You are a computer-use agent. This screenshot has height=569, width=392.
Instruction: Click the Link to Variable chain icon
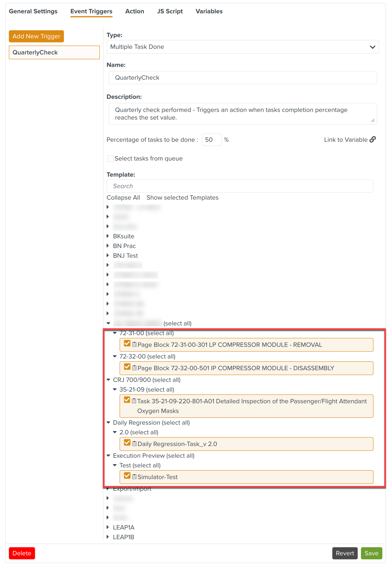coord(373,140)
